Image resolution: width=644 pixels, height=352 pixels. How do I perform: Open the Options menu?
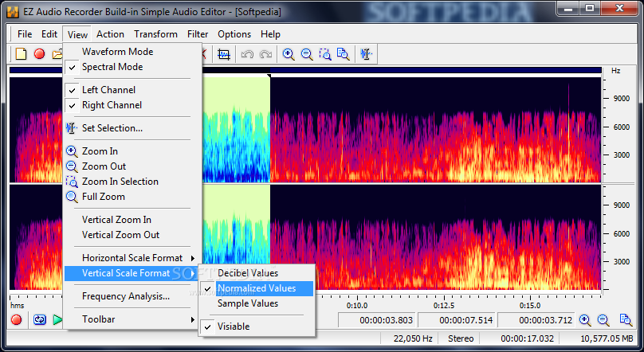coord(234,34)
